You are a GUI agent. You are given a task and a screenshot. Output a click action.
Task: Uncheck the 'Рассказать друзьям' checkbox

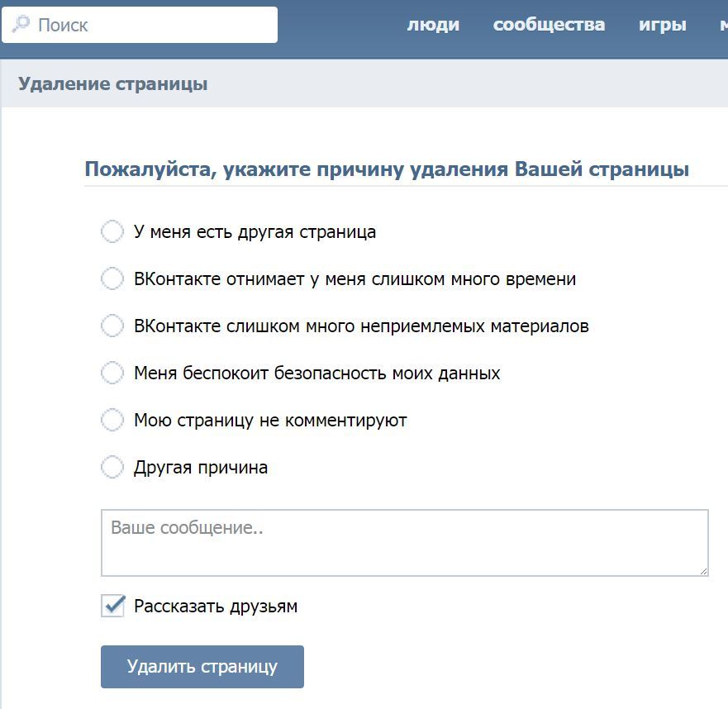pyautogui.click(x=112, y=606)
